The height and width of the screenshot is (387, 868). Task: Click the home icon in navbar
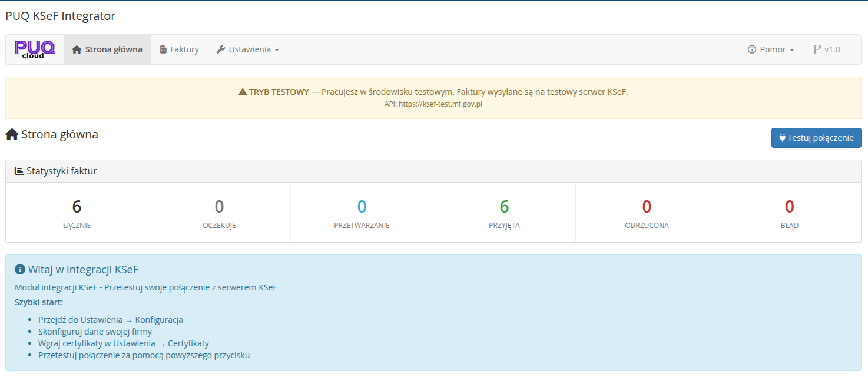pyautogui.click(x=77, y=49)
